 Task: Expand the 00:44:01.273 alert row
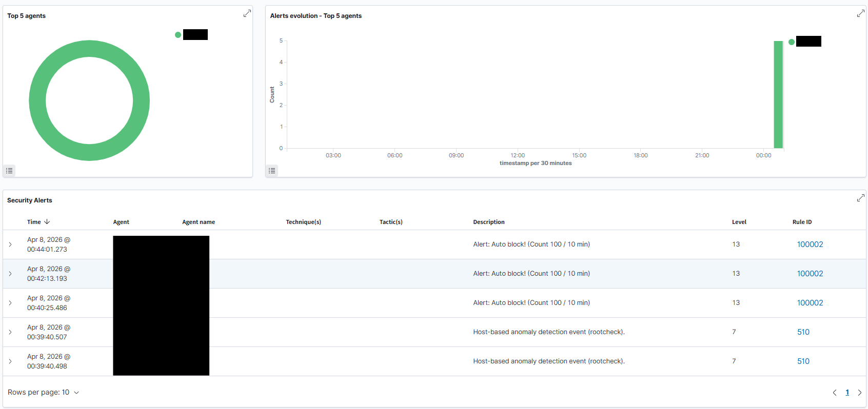coord(10,244)
